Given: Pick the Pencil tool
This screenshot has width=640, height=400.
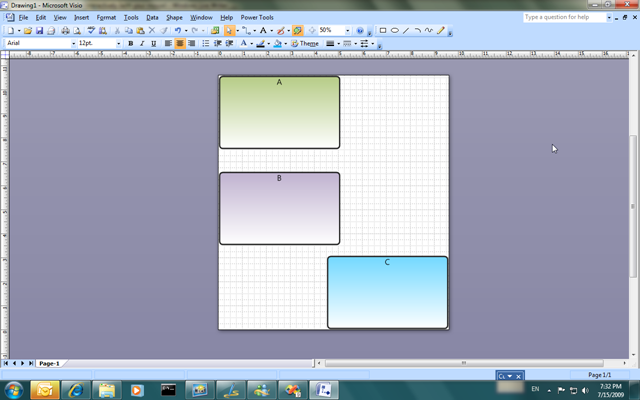Looking at the screenshot, I should click(441, 31).
